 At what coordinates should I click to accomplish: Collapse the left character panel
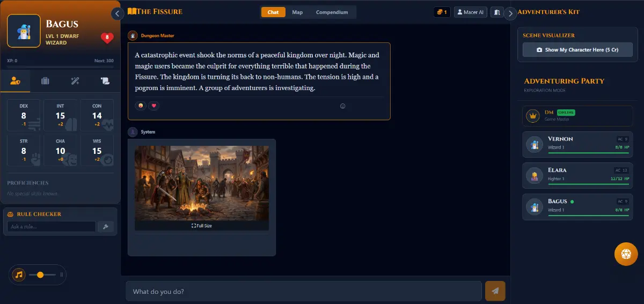pyautogui.click(x=118, y=13)
